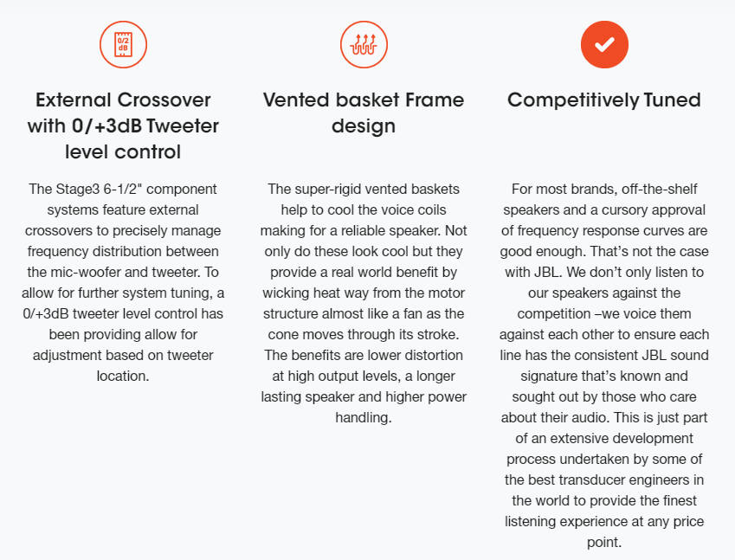
Task: Click the 'adjustment based on tweeter' text line
Action: coord(122,355)
